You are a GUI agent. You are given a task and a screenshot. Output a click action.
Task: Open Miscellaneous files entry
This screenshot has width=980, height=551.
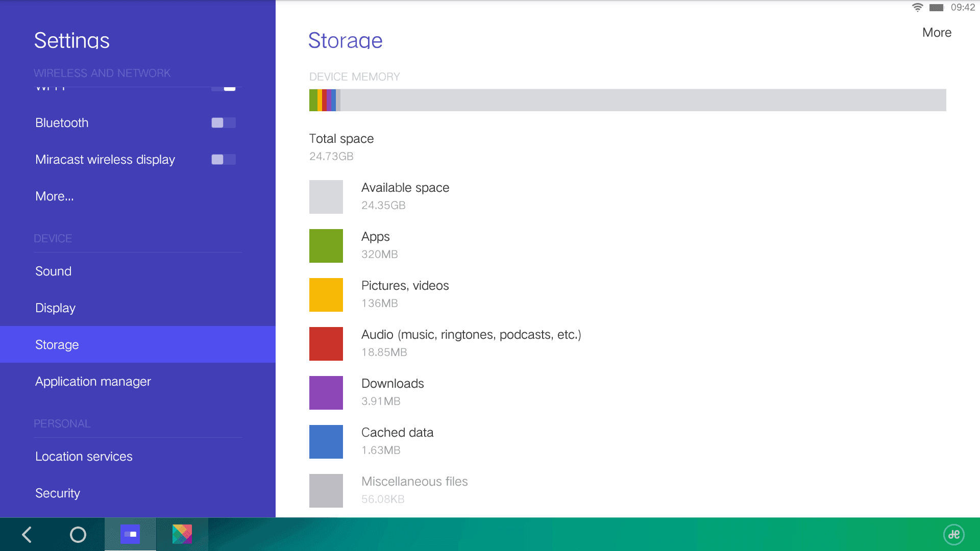click(x=628, y=491)
